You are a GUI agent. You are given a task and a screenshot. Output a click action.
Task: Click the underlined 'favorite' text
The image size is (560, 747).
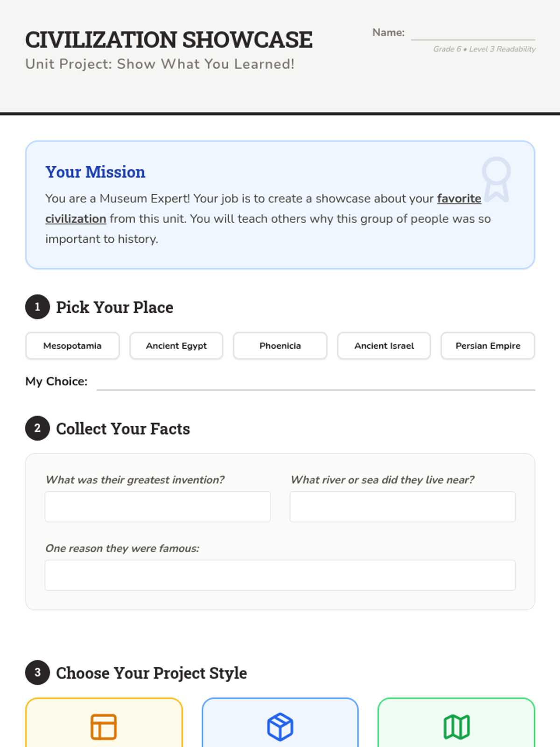coord(459,199)
